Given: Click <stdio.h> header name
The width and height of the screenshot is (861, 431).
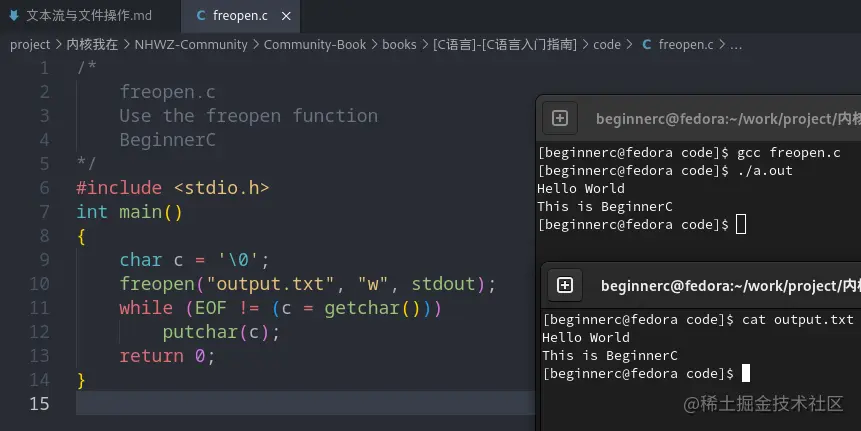Looking at the screenshot, I should pyautogui.click(x=221, y=188).
